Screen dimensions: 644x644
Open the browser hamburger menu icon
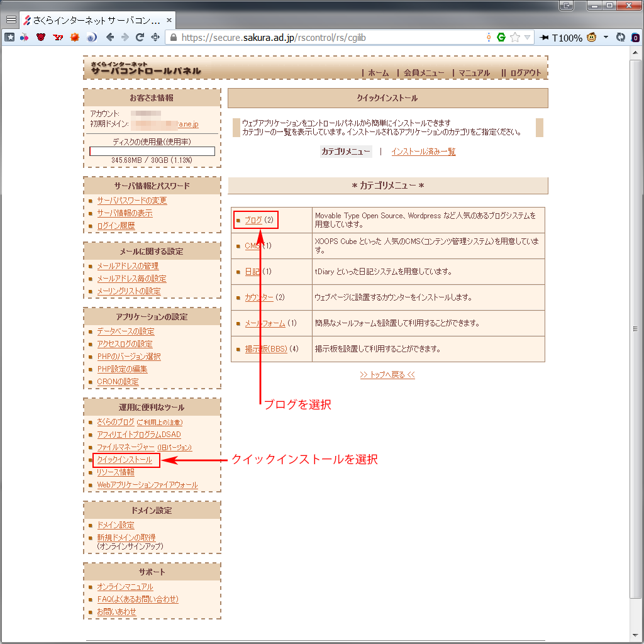coord(11,19)
